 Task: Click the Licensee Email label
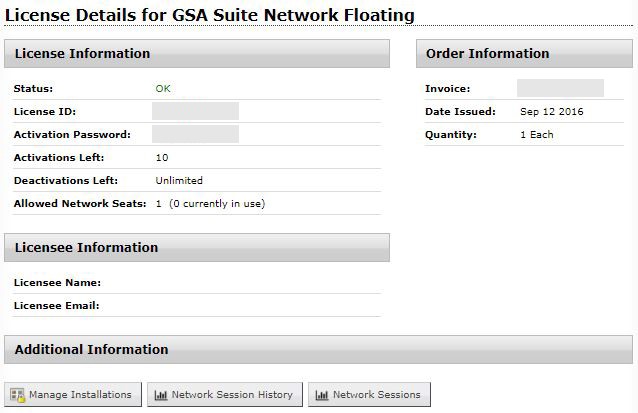click(x=57, y=306)
